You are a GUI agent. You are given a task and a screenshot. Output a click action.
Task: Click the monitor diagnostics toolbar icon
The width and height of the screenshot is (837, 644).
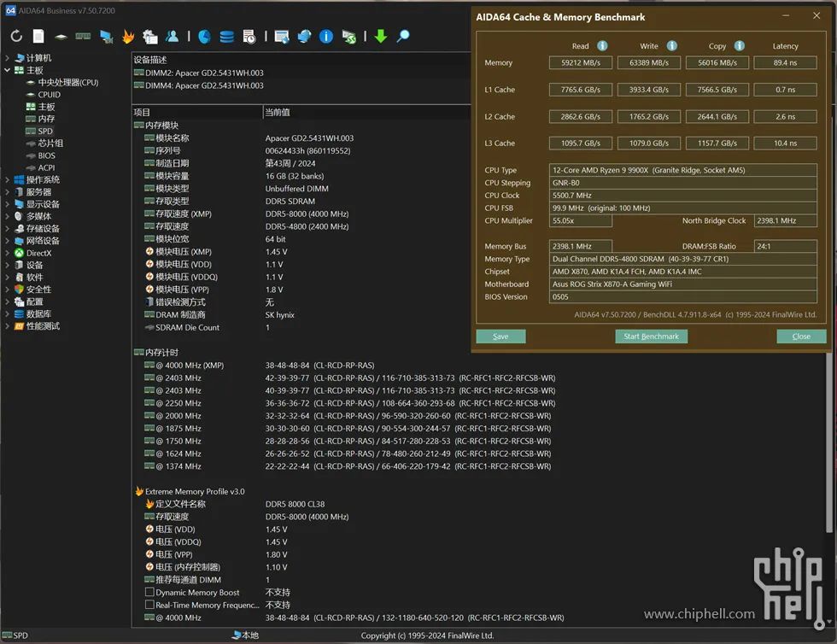click(x=106, y=37)
